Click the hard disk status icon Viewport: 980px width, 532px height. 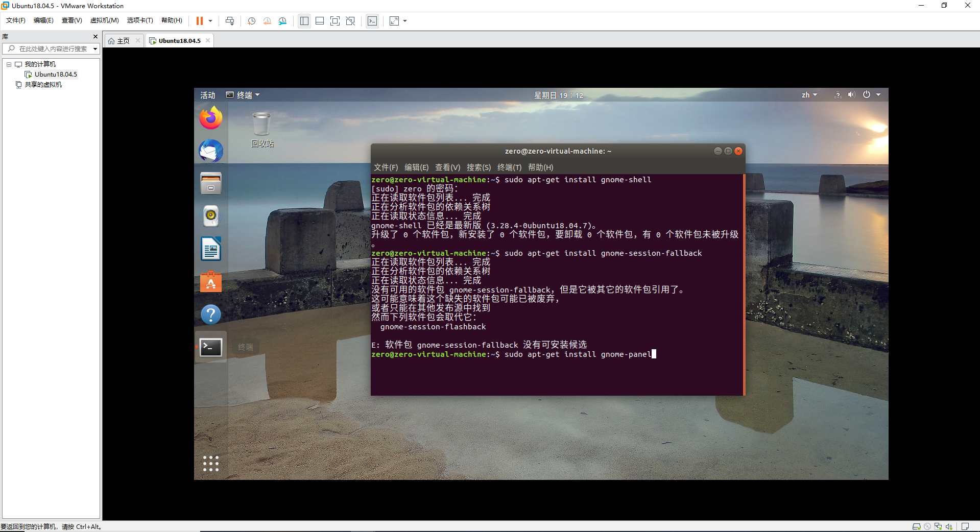click(916, 526)
